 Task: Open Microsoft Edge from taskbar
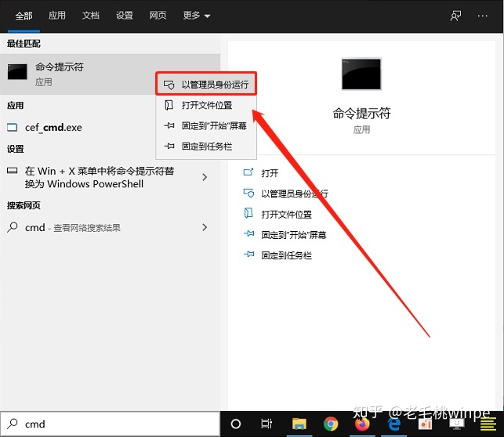pyautogui.click(x=393, y=424)
